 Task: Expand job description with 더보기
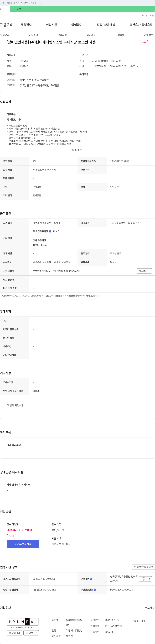(x=77, y=150)
